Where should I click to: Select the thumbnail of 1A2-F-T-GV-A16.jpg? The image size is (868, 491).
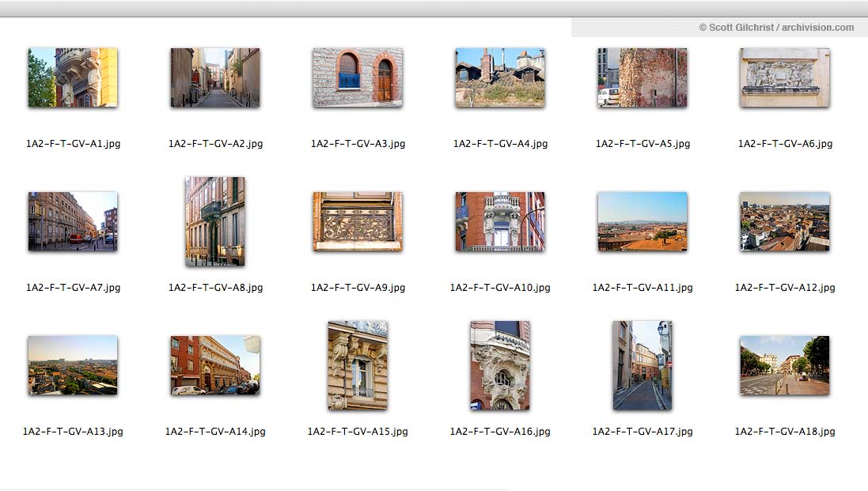click(500, 365)
